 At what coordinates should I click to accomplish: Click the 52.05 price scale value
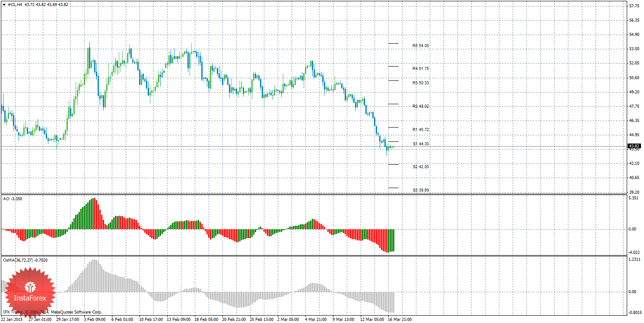tap(634, 63)
